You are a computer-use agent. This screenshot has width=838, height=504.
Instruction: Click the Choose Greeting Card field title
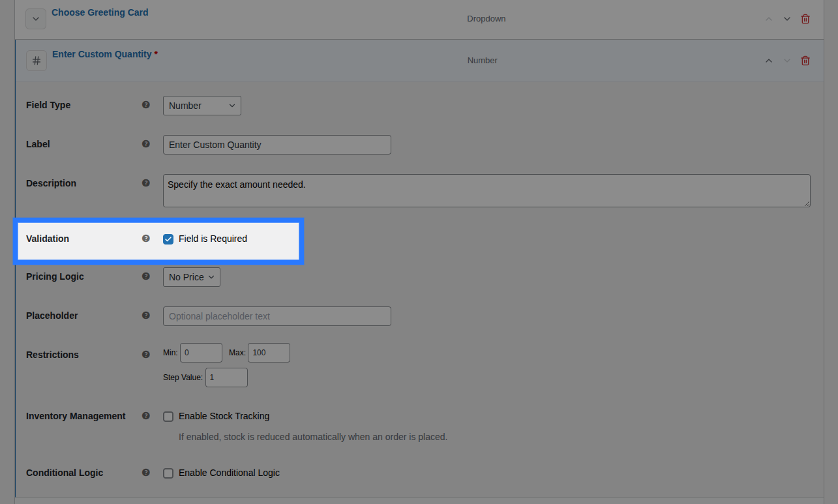100,12
